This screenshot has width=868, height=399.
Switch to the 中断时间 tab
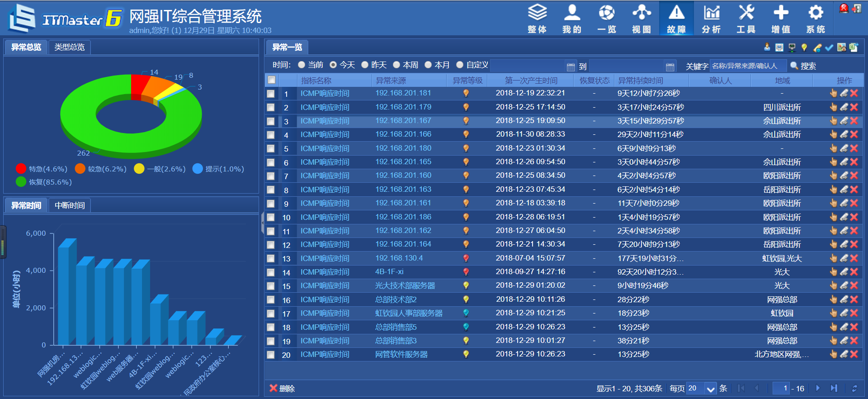click(70, 205)
